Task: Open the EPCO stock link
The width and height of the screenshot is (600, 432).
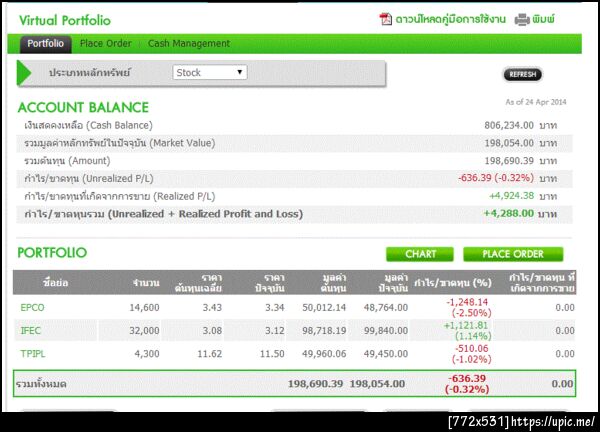Action: 33,308
